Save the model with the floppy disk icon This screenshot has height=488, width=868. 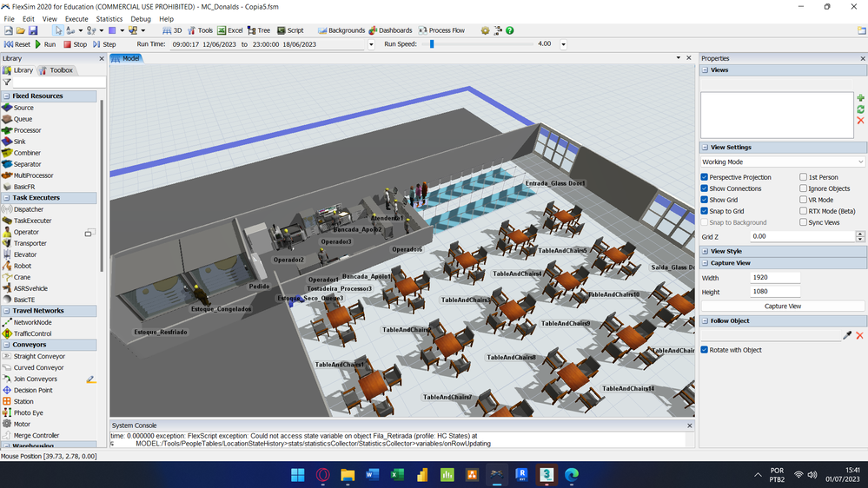33,30
